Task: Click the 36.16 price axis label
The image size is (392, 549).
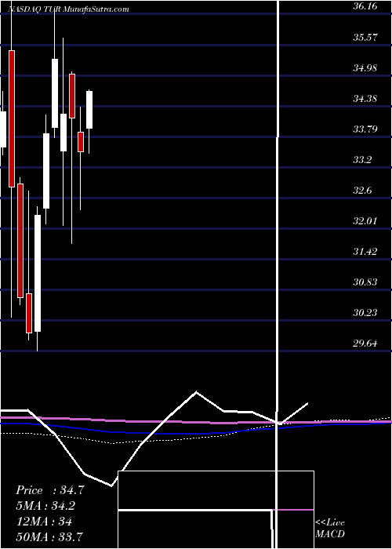Action: point(365,6)
